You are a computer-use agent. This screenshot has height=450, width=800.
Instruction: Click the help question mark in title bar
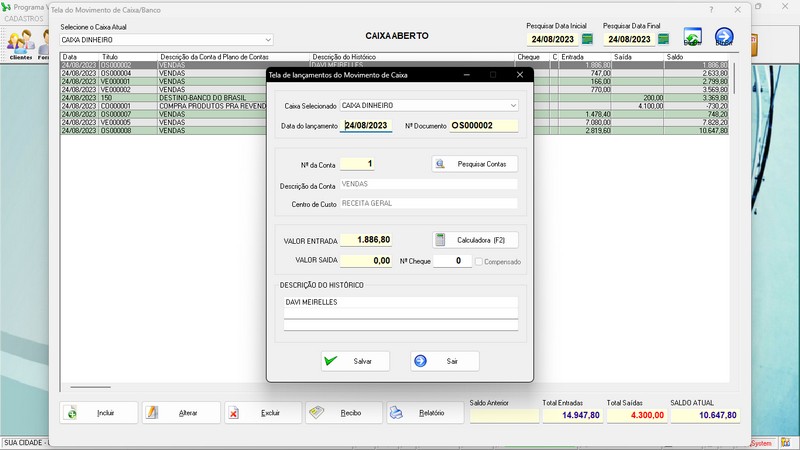(711, 10)
